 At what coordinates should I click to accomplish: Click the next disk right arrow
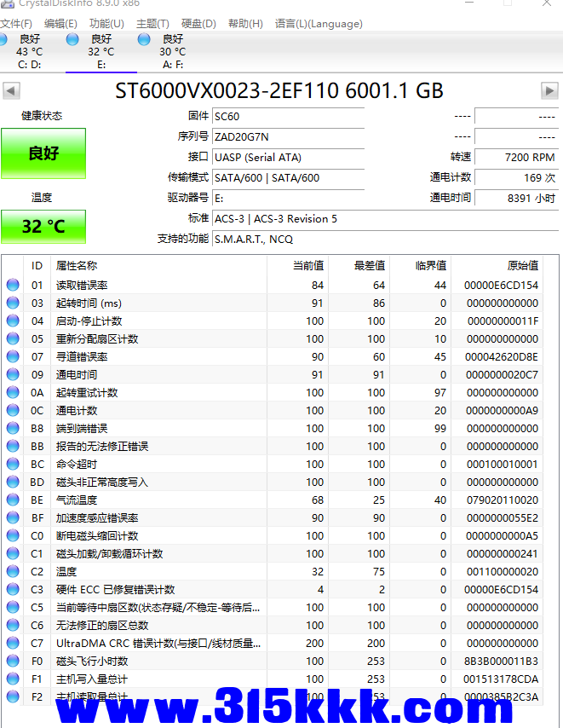point(549,90)
